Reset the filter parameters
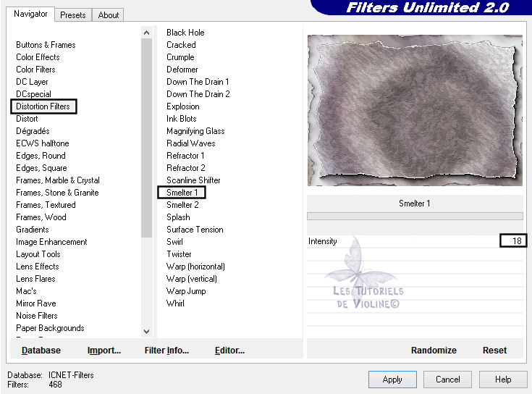The image size is (532, 394). click(494, 351)
